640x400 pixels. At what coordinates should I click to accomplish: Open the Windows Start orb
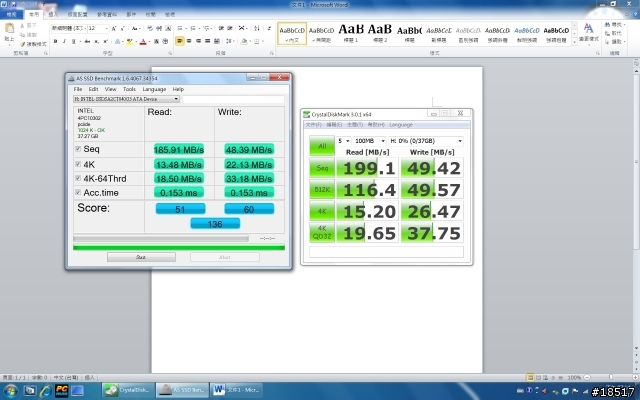pos(10,391)
